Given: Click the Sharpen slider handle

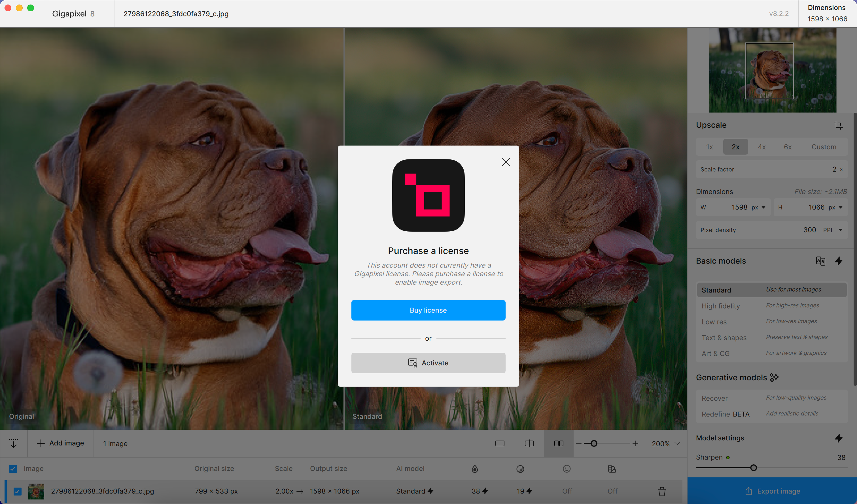Looking at the screenshot, I should (x=753, y=468).
